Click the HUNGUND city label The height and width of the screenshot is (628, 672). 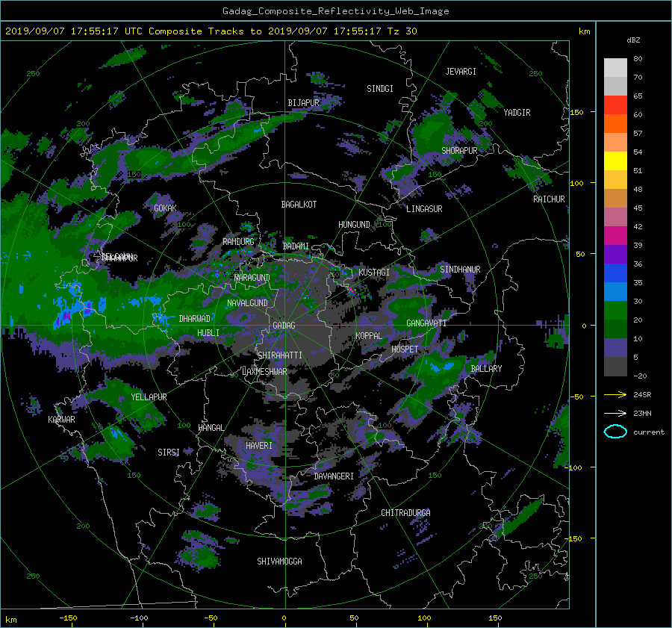pos(354,225)
